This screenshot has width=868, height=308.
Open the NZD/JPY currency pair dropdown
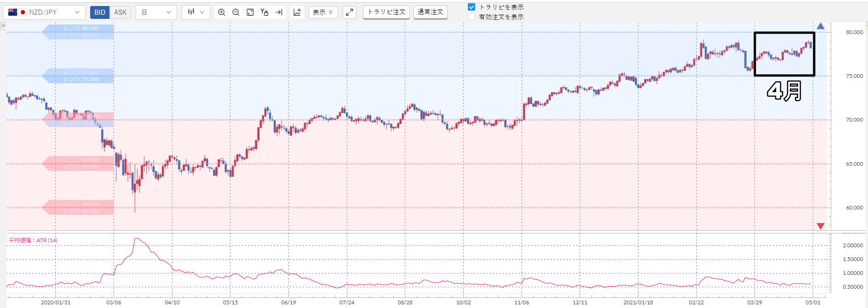point(44,12)
